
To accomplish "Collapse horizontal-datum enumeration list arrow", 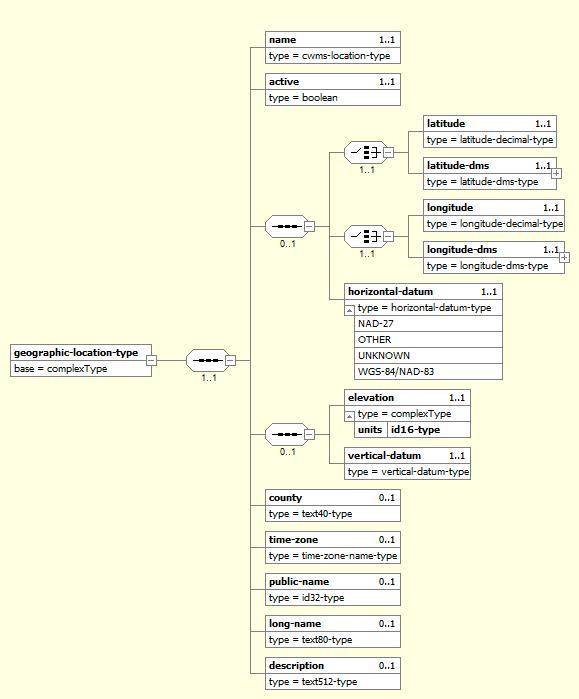I will (x=350, y=310).
